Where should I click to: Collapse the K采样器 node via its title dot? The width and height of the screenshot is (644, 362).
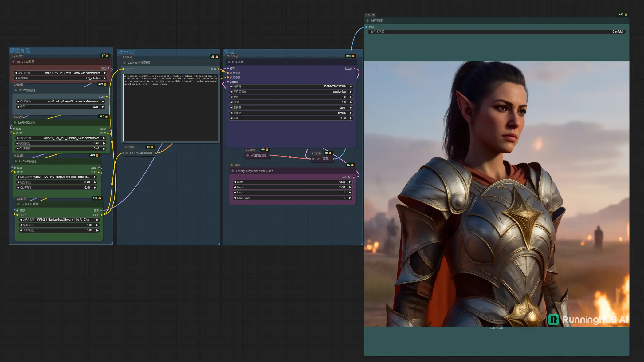point(229,62)
